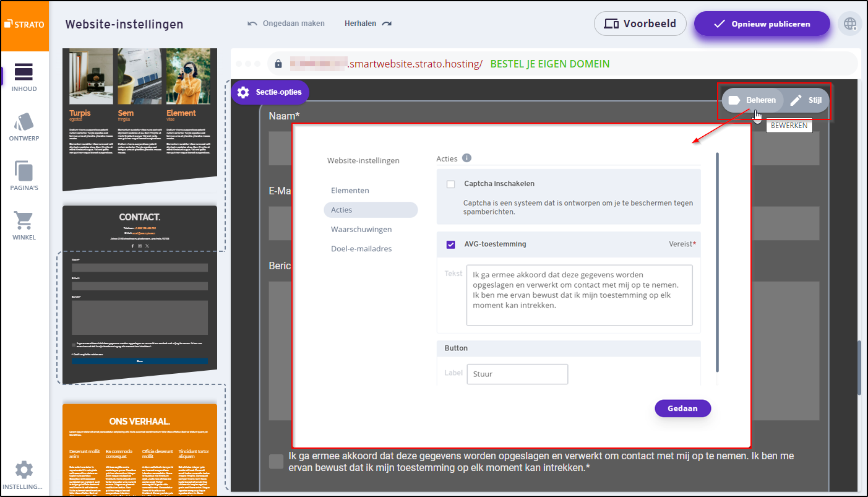The height and width of the screenshot is (497, 868).
Task: Open the Winkel shop panel
Action: click(24, 225)
